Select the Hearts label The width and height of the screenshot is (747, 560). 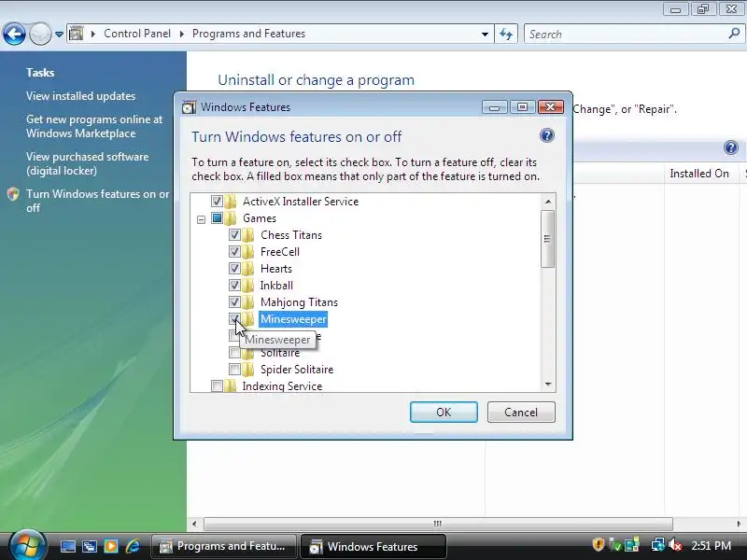click(276, 269)
